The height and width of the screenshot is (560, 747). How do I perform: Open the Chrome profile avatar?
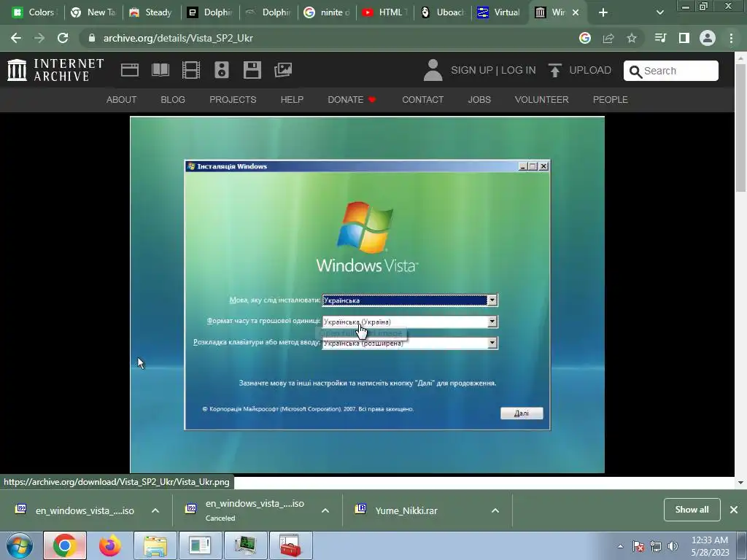coord(708,38)
